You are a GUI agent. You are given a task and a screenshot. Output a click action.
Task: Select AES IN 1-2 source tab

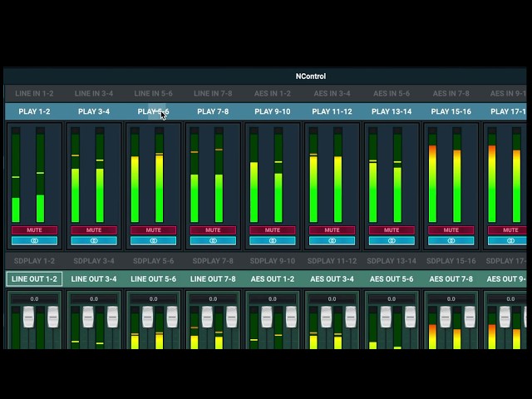[273, 93]
